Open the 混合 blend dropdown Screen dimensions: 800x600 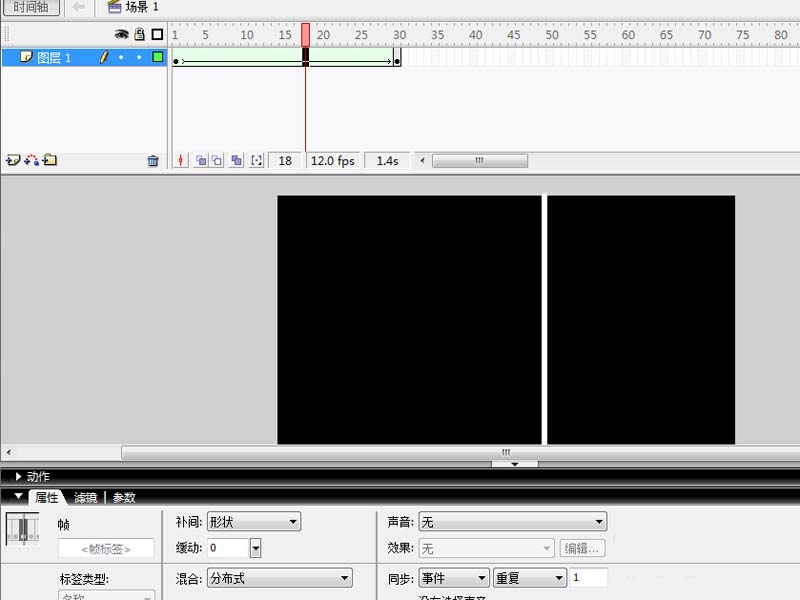point(279,578)
